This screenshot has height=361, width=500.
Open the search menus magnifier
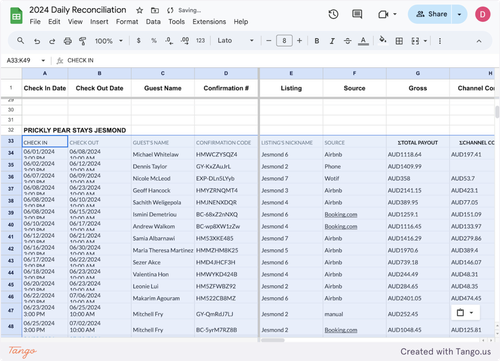(20, 41)
